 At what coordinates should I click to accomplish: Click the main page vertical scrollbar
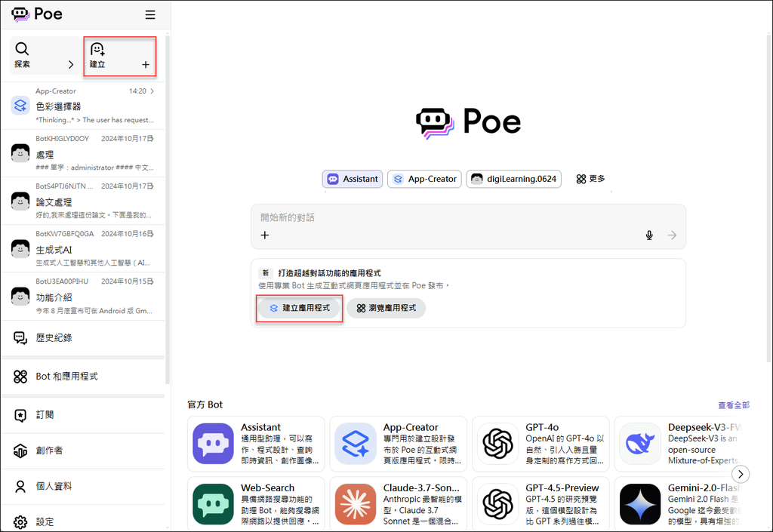pos(769,197)
